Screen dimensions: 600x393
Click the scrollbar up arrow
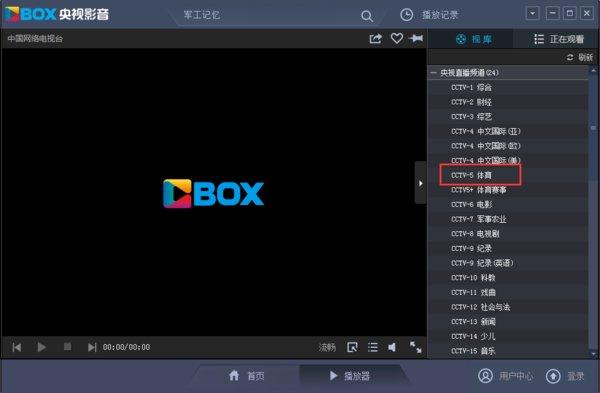[x=593, y=70]
